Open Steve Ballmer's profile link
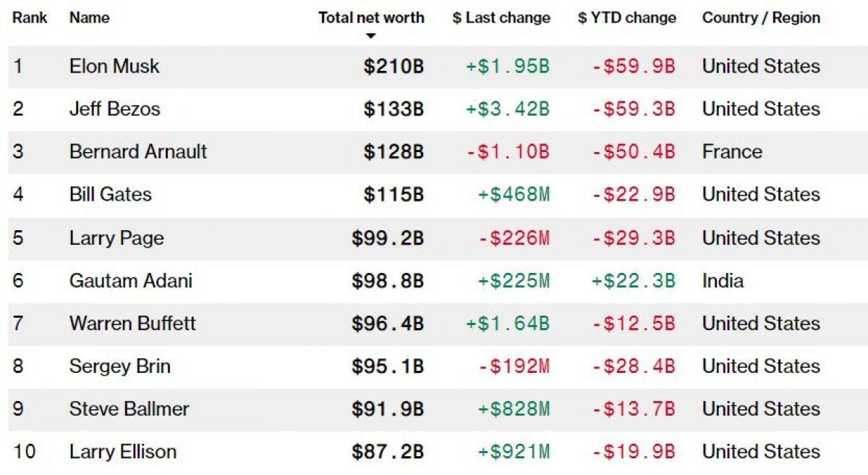 pos(129,409)
